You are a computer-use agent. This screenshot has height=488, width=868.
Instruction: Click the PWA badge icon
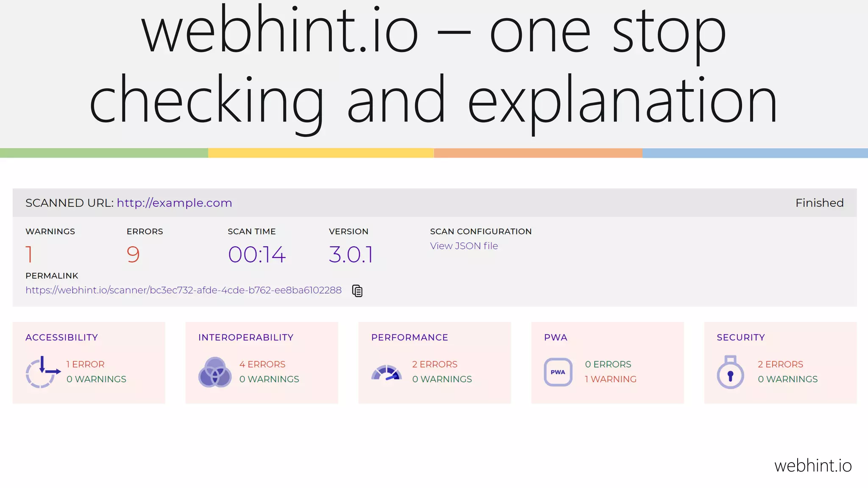pyautogui.click(x=558, y=372)
